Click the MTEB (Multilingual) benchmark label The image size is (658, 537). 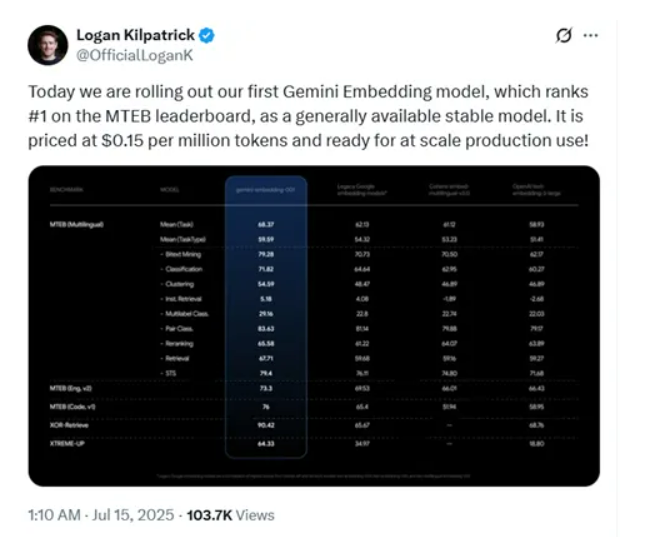[76, 224]
